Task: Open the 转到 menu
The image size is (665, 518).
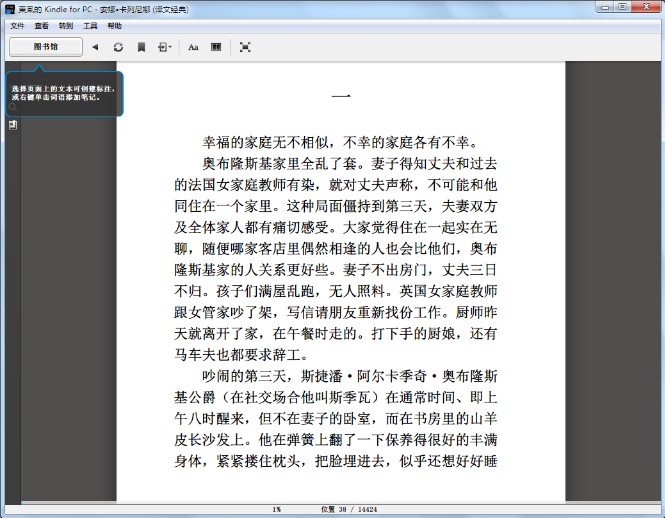Action: (66, 25)
